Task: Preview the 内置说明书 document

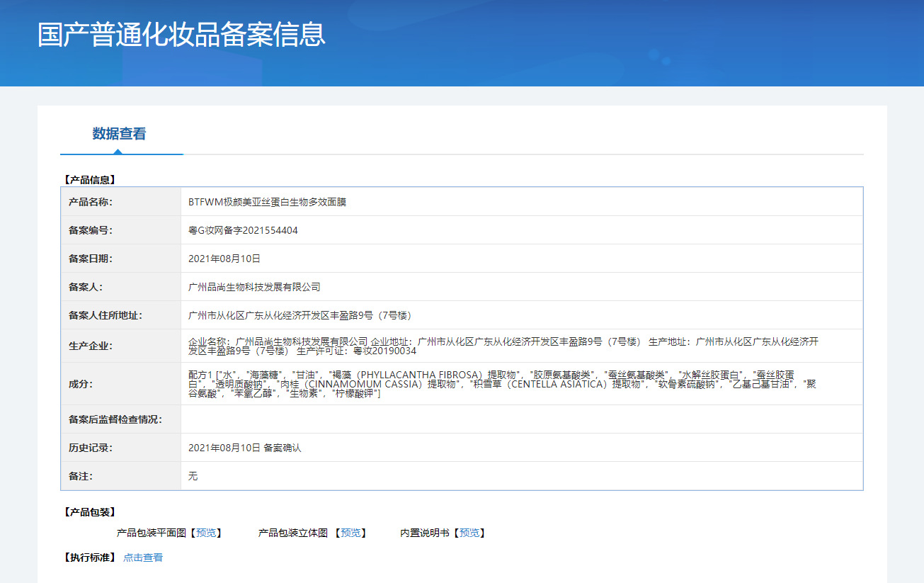Action: pos(469,533)
